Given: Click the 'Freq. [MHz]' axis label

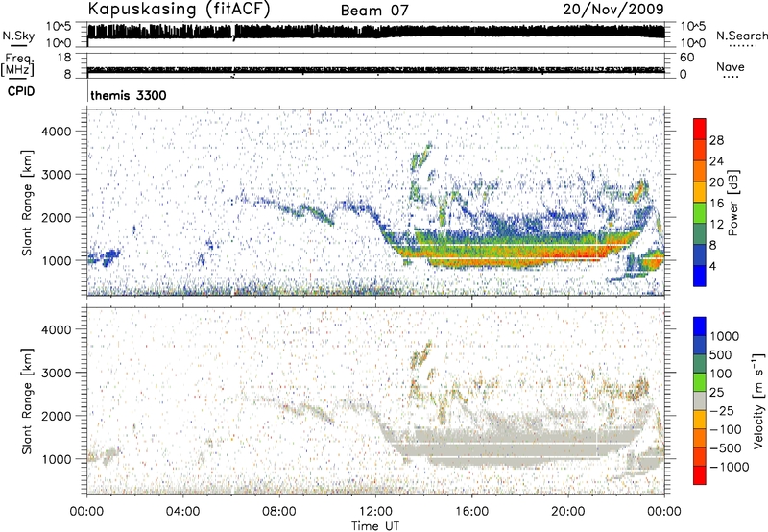Looking at the screenshot, I should coord(17,64).
